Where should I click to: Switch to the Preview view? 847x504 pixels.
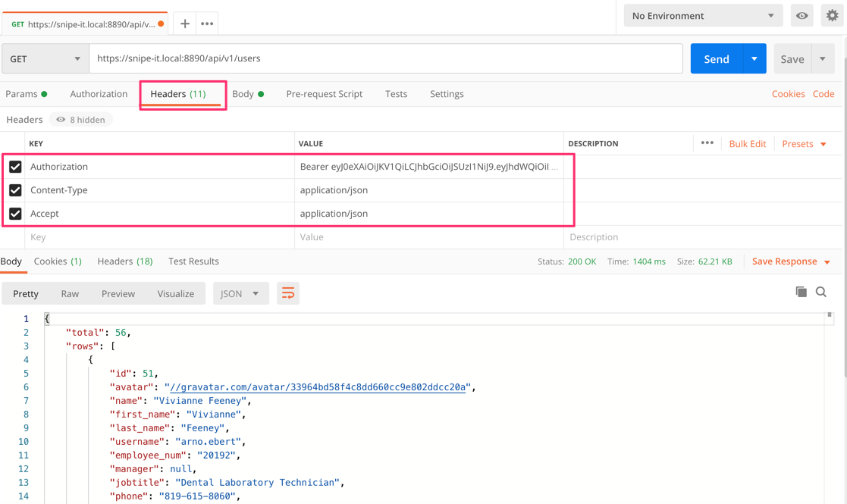coord(118,293)
